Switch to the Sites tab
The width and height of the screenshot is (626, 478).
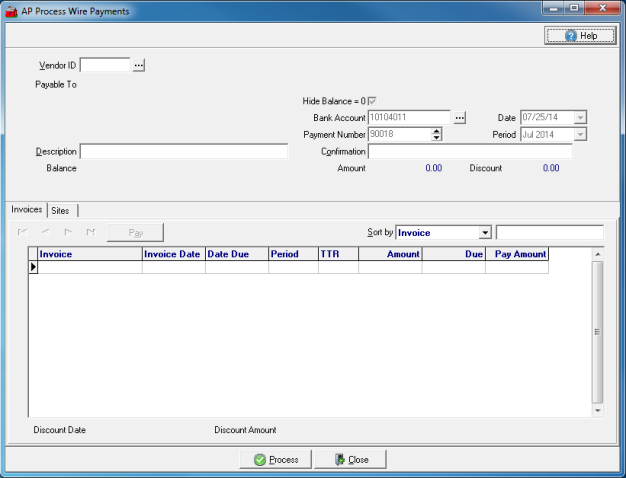(x=61, y=210)
